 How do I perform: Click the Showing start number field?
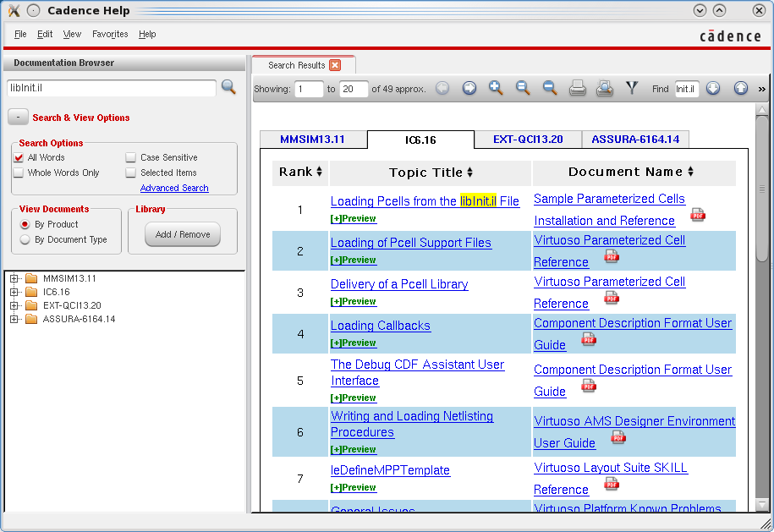point(309,89)
